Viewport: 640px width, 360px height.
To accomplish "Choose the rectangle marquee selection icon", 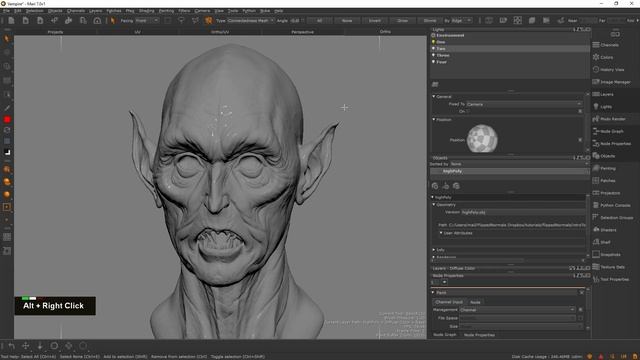I will 168,20.
